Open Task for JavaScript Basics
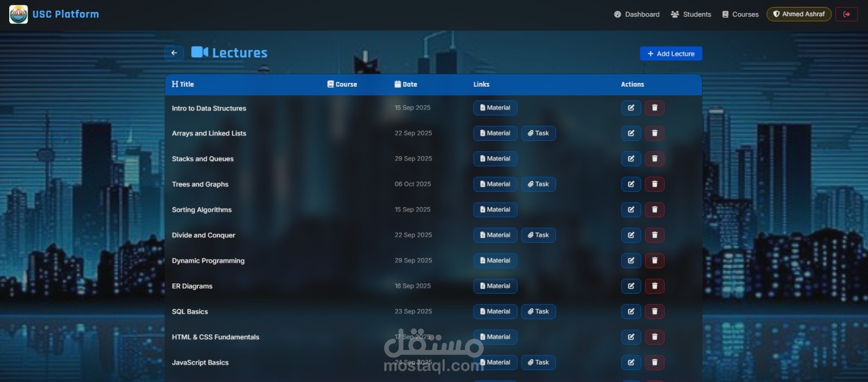The height and width of the screenshot is (382, 868). (x=539, y=362)
